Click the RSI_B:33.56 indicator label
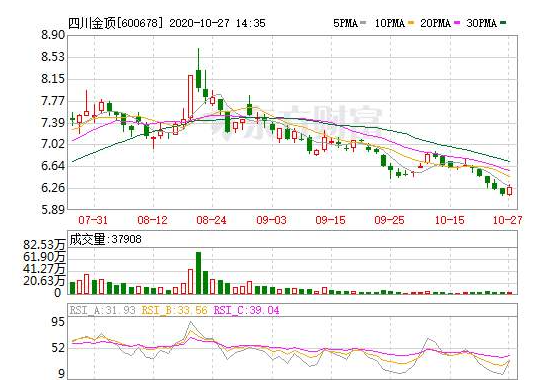The image size is (533, 386). (x=174, y=310)
